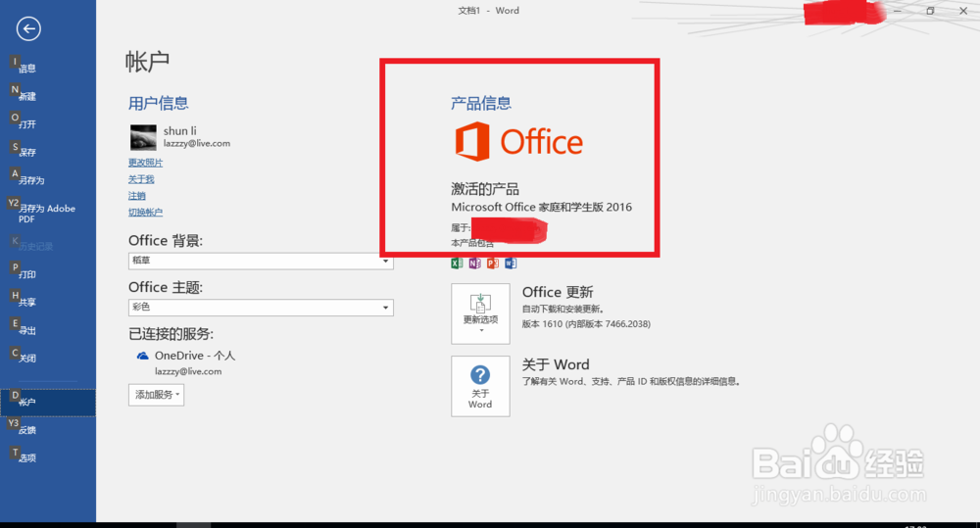Select 帐户 sidebar item

pyautogui.click(x=48, y=403)
